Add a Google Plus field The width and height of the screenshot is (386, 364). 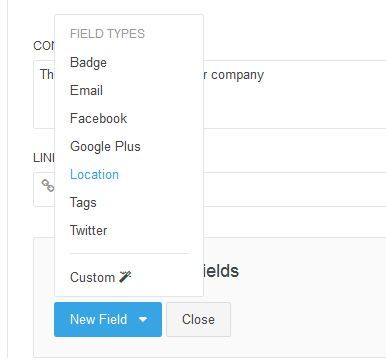tap(105, 146)
